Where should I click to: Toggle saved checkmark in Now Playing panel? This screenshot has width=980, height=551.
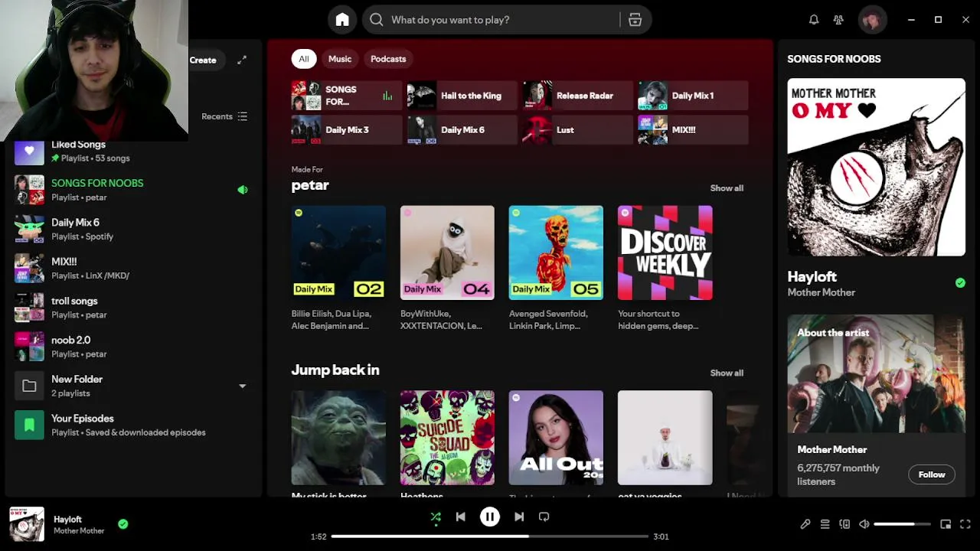960,283
